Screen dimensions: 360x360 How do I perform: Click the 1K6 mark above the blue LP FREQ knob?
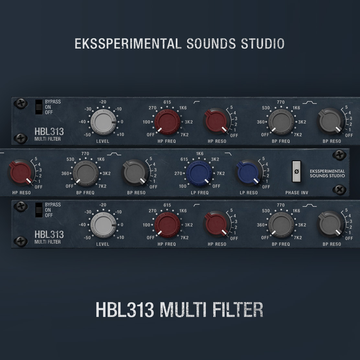pyautogui.click(x=200, y=154)
